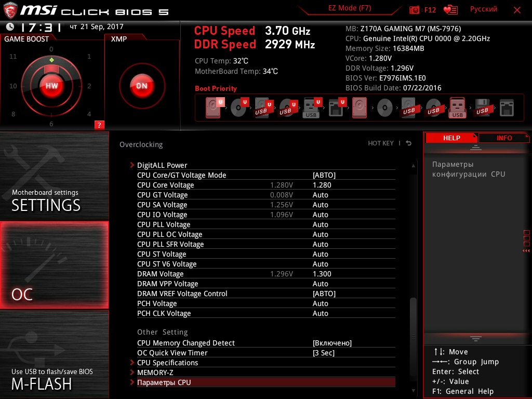
Task: Click the CPU IO Voltage Auto value
Action: (x=320, y=215)
